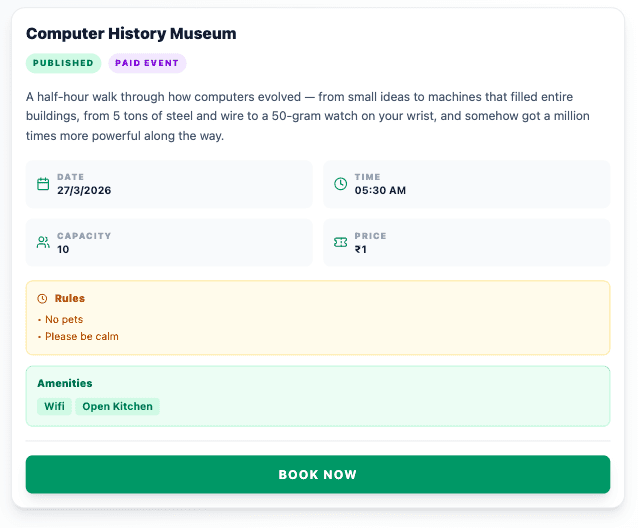Click the people icon beside Capacity
Image resolution: width=638 pixels, height=528 pixels.
click(x=43, y=242)
